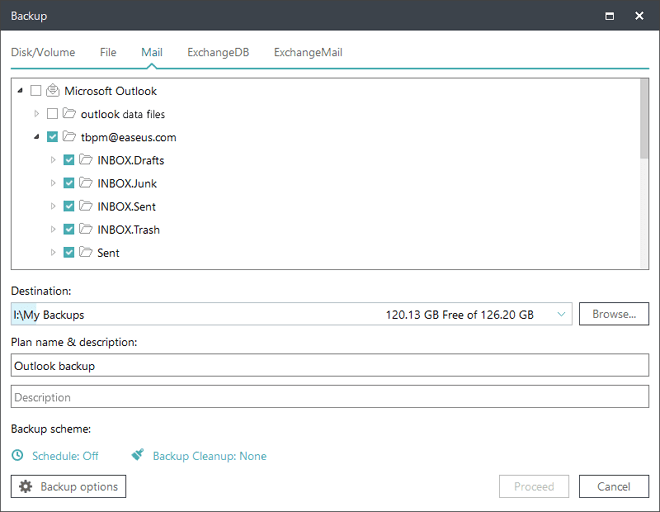Click the tbpm@easeus.com folder icon
The width and height of the screenshot is (660, 512).
point(69,136)
